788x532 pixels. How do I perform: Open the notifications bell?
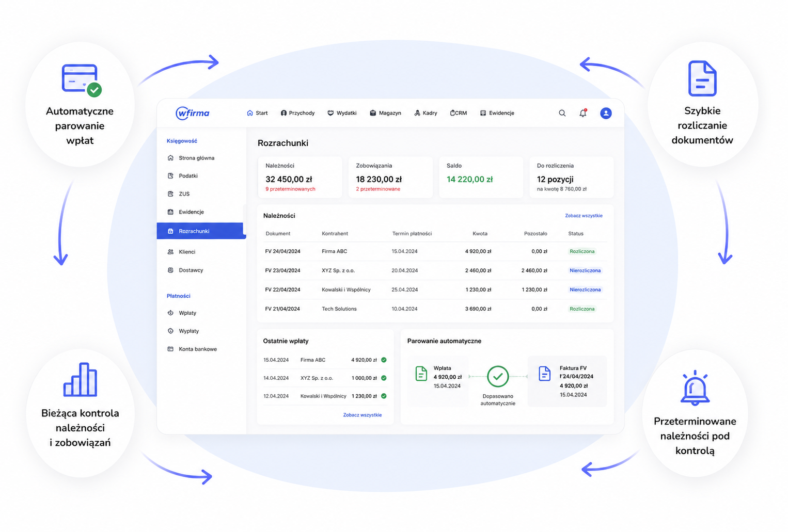click(x=583, y=113)
